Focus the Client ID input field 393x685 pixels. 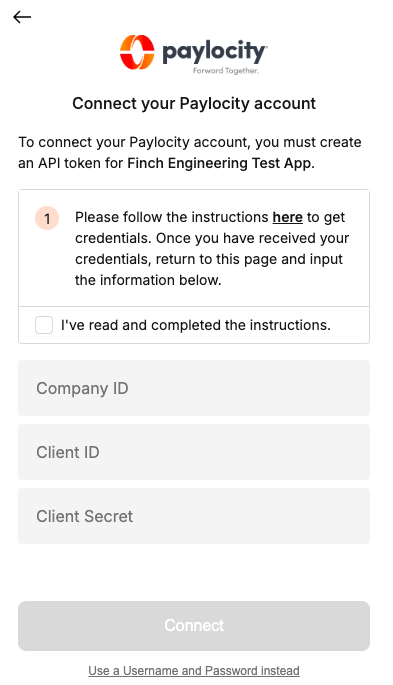click(194, 452)
